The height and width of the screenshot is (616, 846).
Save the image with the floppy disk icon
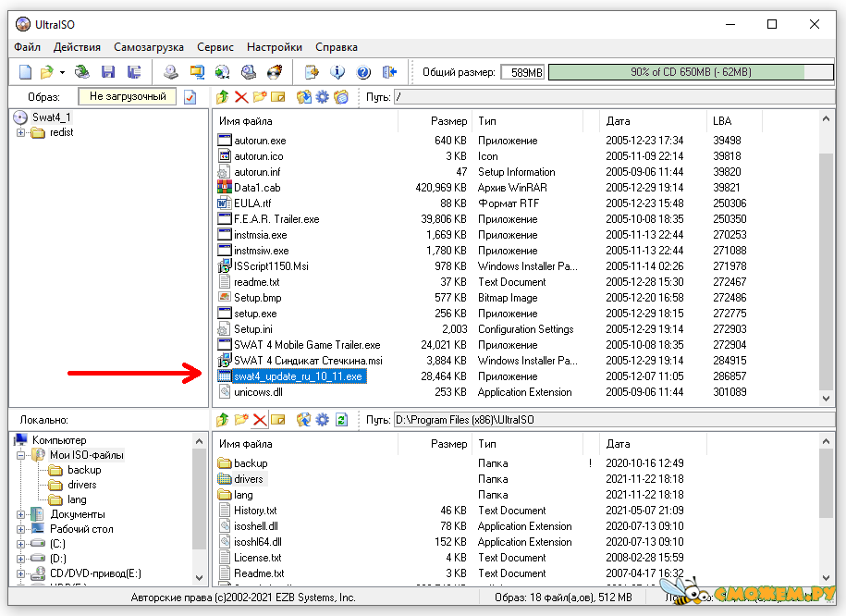tap(108, 72)
